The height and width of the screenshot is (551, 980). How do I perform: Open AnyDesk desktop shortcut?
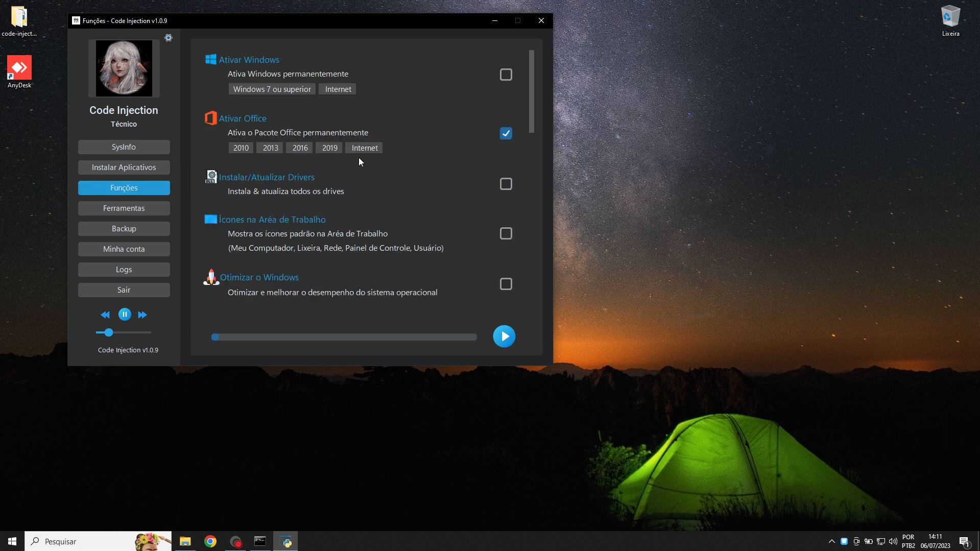pyautogui.click(x=19, y=72)
